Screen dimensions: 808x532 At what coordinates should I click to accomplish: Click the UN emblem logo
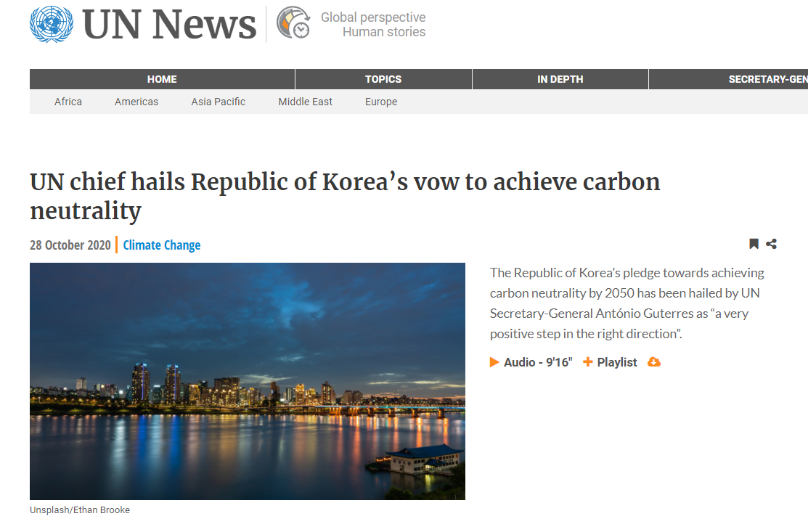[x=52, y=24]
